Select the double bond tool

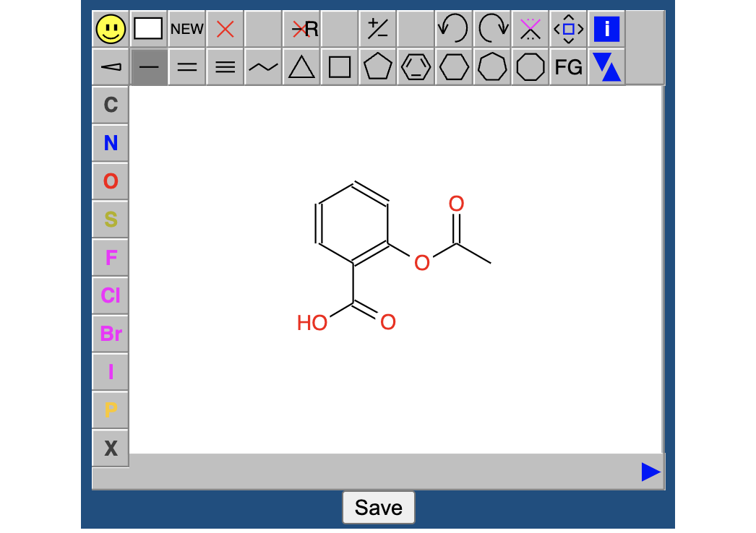point(187,68)
